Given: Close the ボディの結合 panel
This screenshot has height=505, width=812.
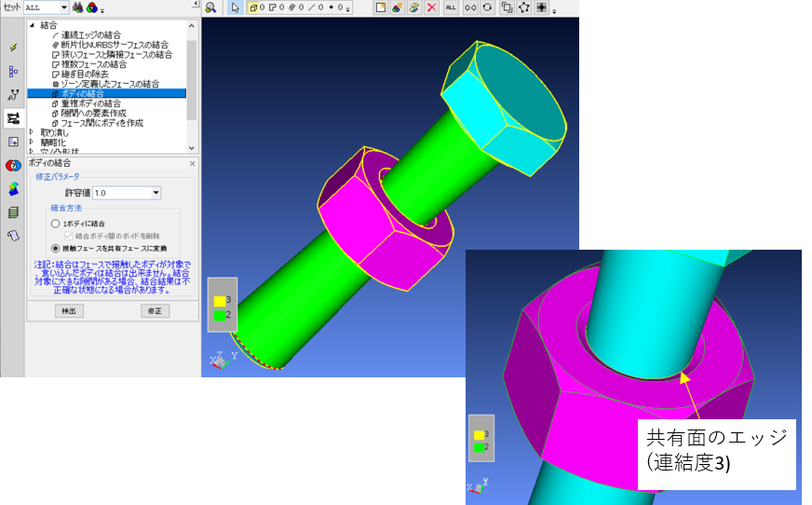Looking at the screenshot, I should (x=193, y=163).
